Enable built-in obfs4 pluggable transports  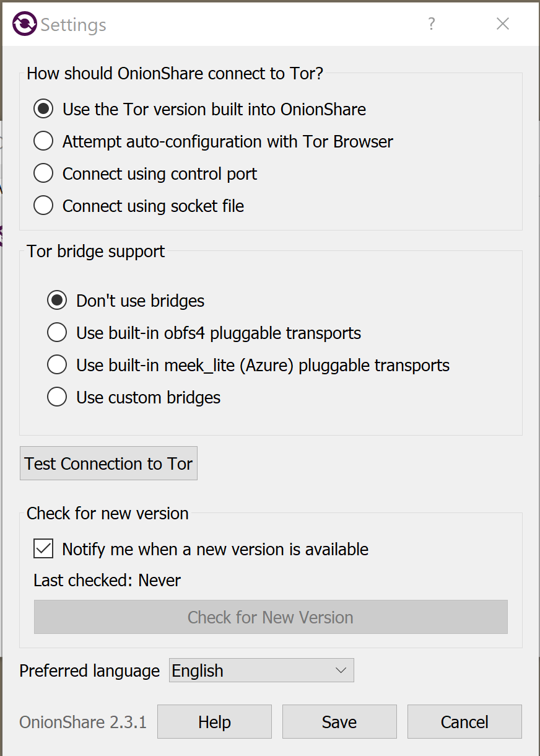point(57,332)
